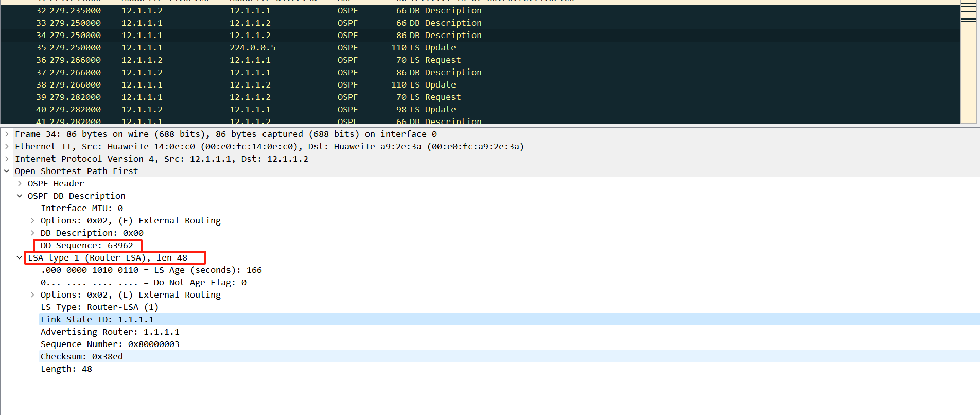Select the Length: 48 line
The width and height of the screenshot is (980, 415).
[x=66, y=369]
